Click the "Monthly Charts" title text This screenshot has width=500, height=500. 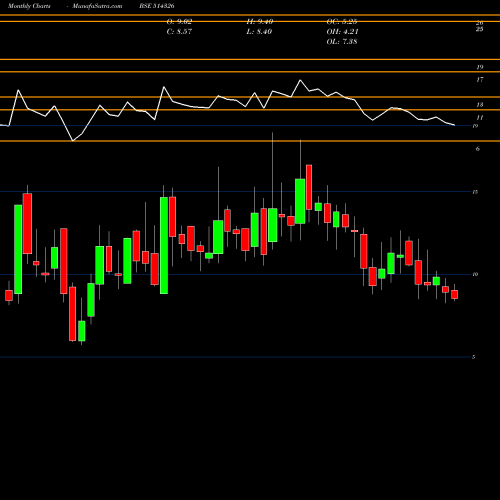(x=29, y=6)
